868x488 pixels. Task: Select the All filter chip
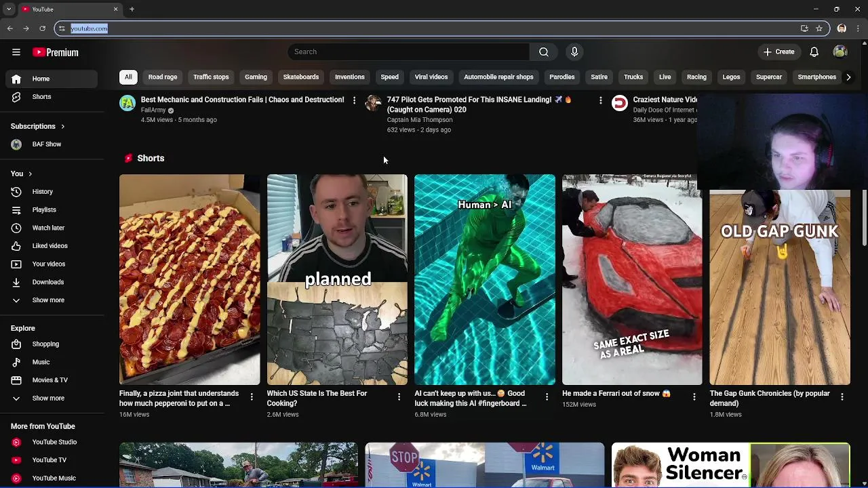[128, 77]
